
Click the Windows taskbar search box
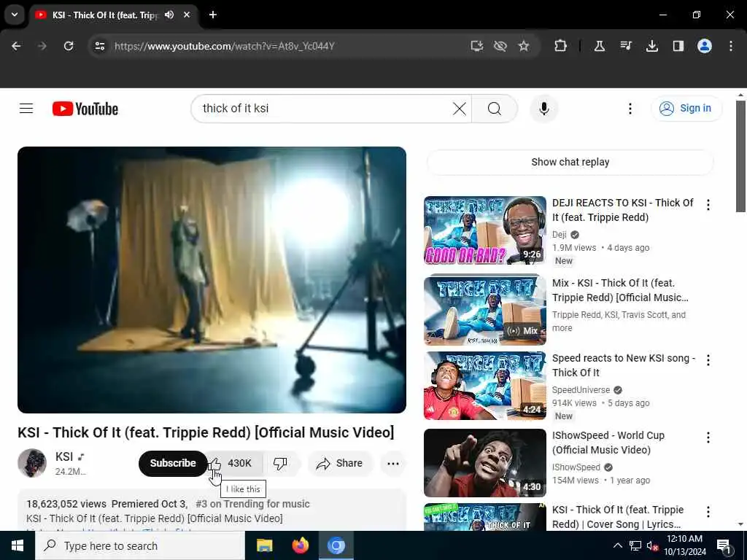pyautogui.click(x=140, y=545)
